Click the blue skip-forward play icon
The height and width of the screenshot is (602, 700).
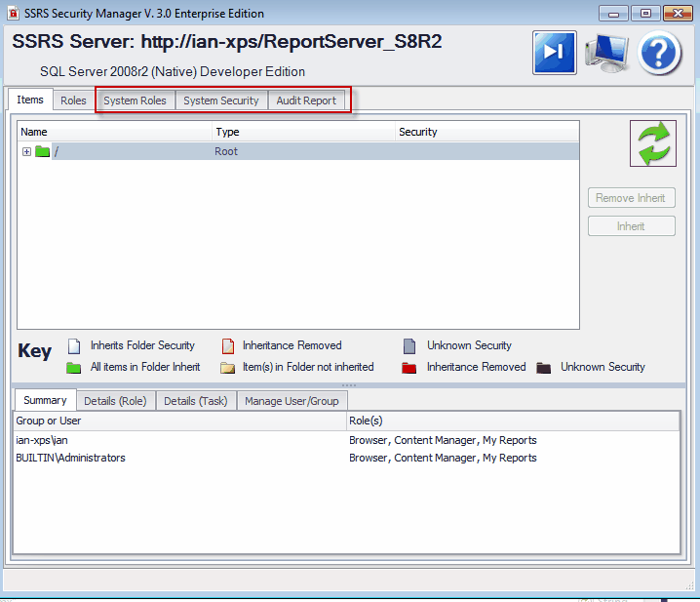554,53
